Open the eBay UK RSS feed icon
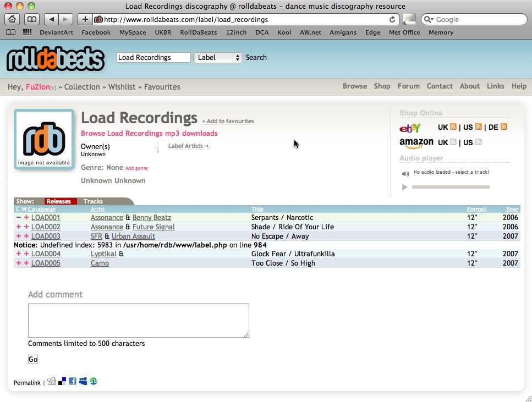Screen dimensions: 532x402 point(453,126)
